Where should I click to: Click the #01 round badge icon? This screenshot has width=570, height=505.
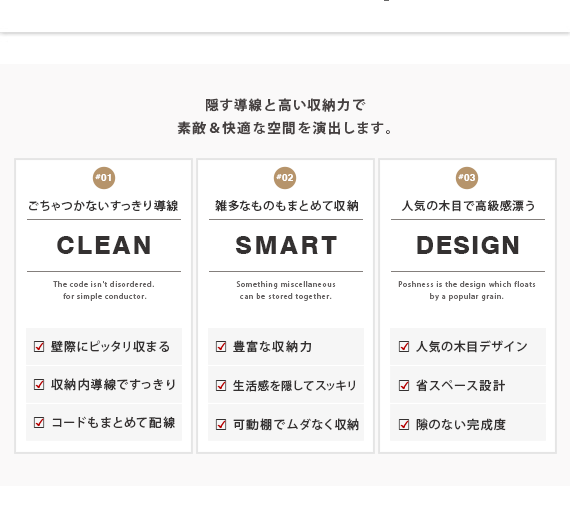pyautogui.click(x=104, y=178)
